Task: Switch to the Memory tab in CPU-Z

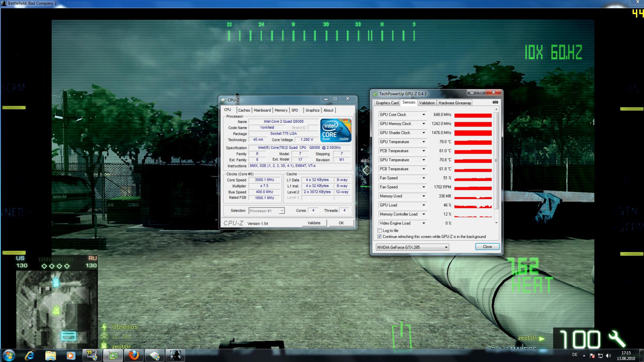Action: [x=281, y=110]
